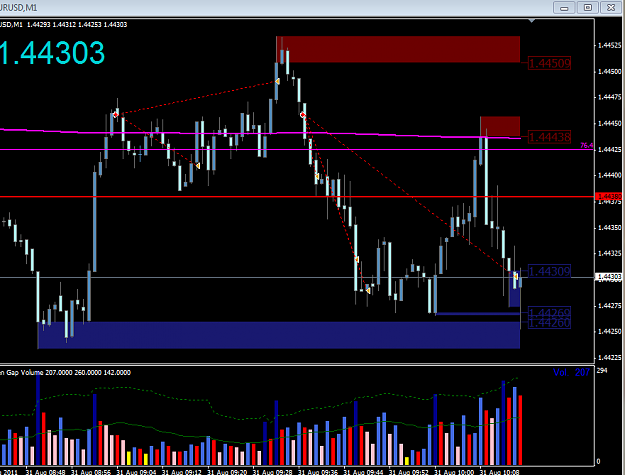This screenshot has height=475, width=625.
Task: Minimize the EURUSD,M1 chart window
Action: [564, 8]
